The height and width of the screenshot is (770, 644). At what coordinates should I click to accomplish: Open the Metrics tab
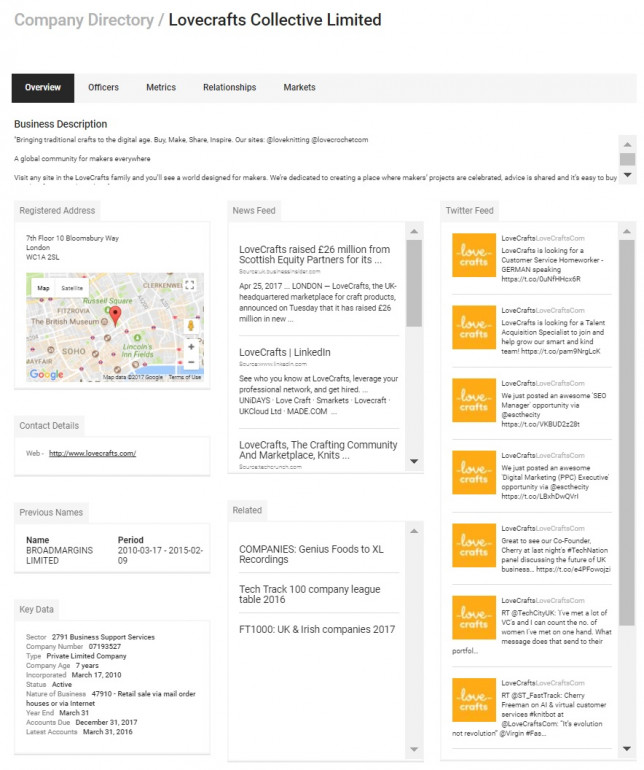(161, 87)
